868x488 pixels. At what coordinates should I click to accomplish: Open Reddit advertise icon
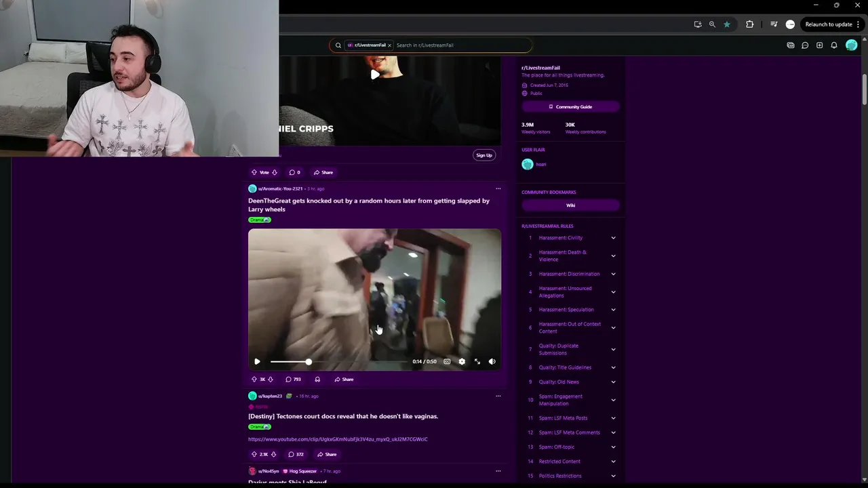pyautogui.click(x=791, y=45)
